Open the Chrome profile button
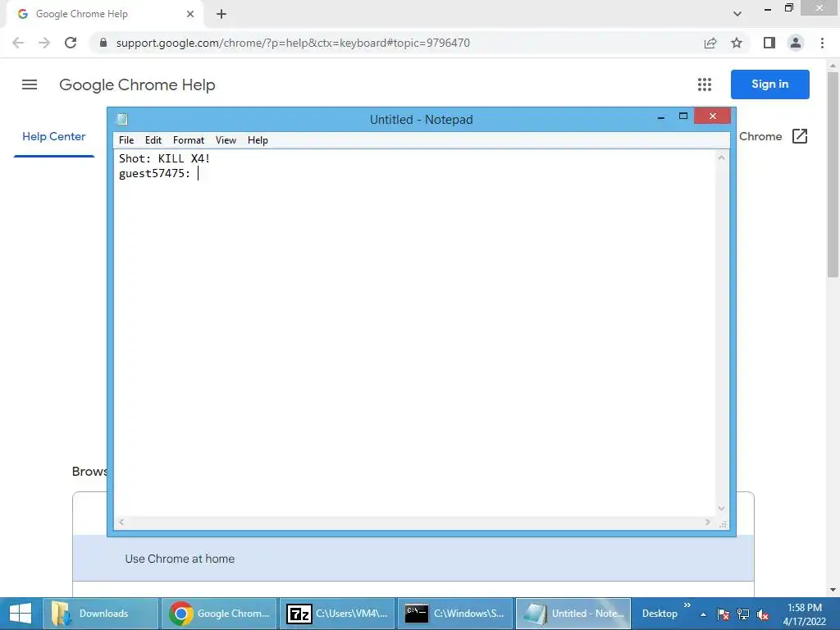The height and width of the screenshot is (630, 840). point(796,43)
